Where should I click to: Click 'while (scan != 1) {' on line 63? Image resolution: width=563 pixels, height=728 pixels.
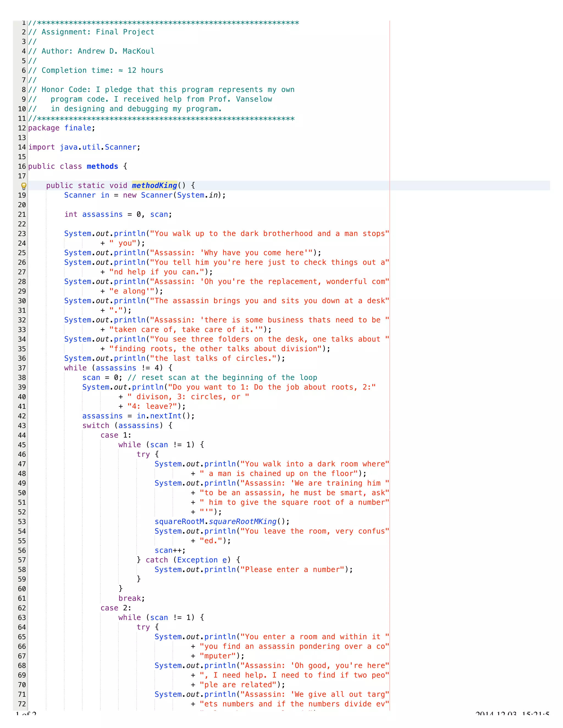161,618
